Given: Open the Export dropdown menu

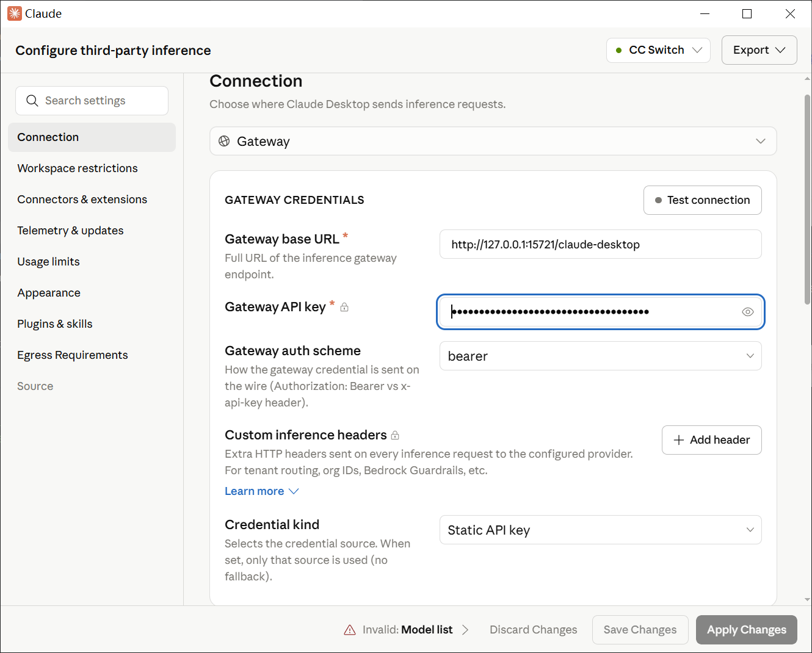Looking at the screenshot, I should pos(759,50).
